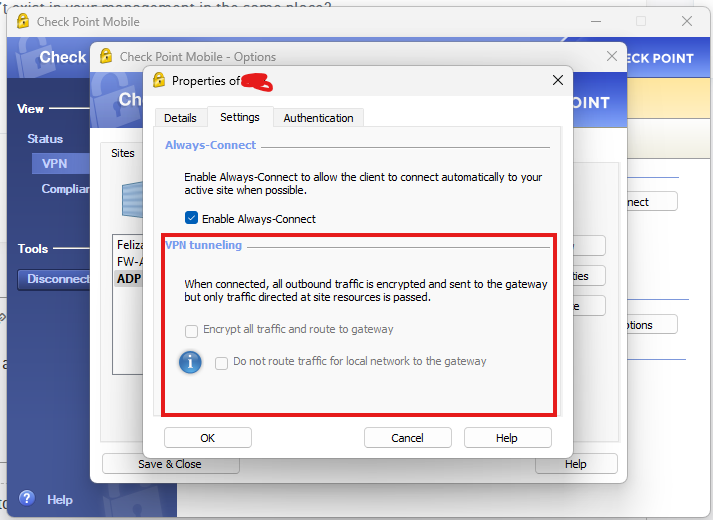This screenshot has width=713, height=520.
Task: Click the blue info icon in VPN tunneling
Action: [x=190, y=362]
